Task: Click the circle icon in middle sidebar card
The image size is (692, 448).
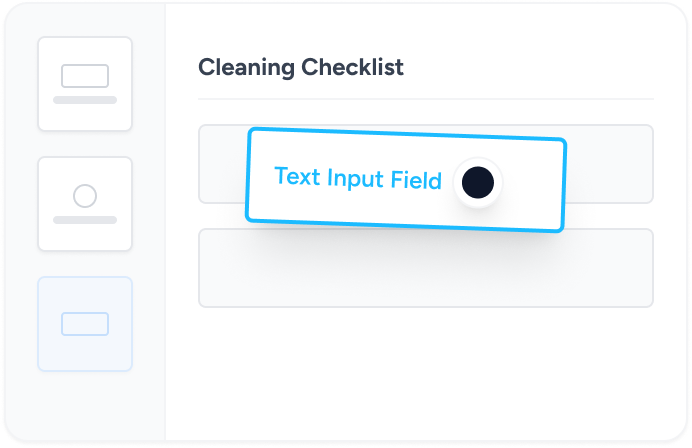Action: [x=85, y=196]
